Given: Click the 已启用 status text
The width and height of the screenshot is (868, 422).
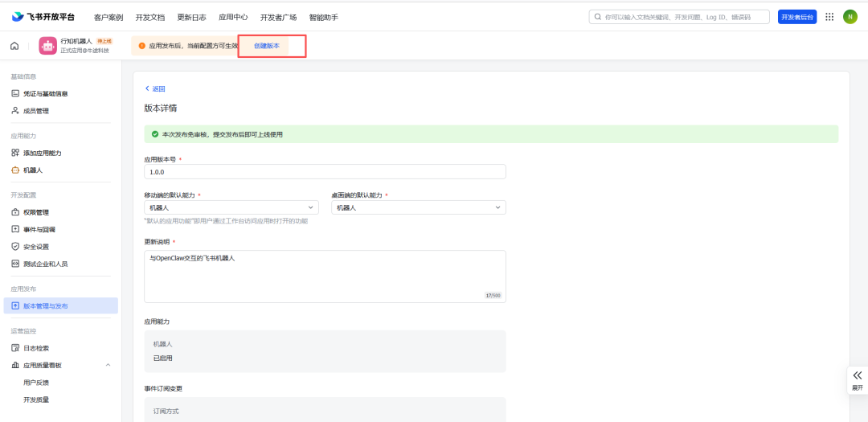Looking at the screenshot, I should click(x=162, y=358).
